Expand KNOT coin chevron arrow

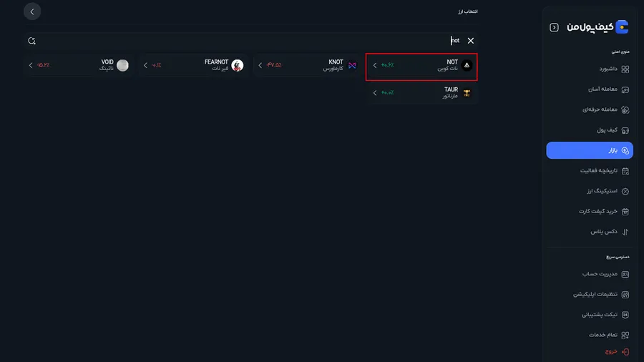(260, 65)
